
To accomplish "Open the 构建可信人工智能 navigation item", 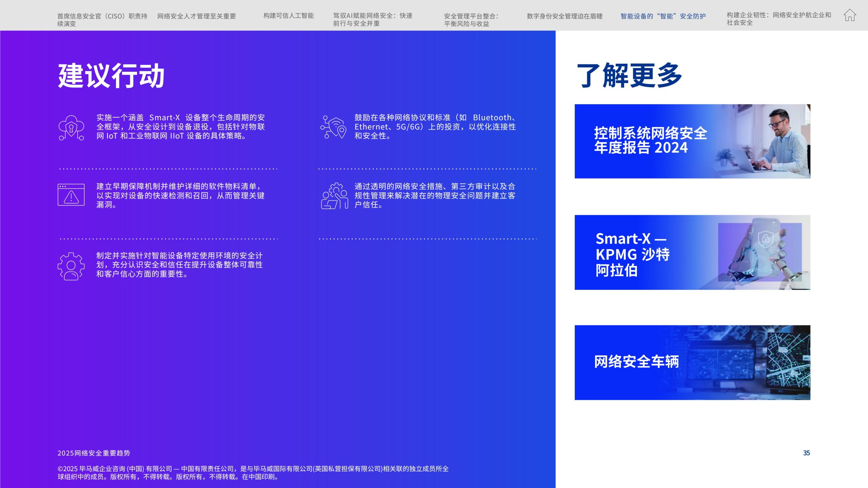I will pyautogui.click(x=289, y=16).
